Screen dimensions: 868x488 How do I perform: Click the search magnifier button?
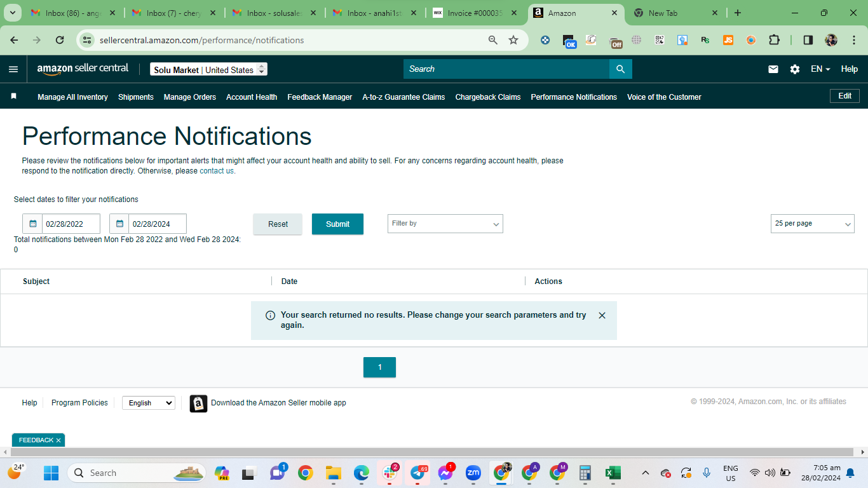click(621, 69)
